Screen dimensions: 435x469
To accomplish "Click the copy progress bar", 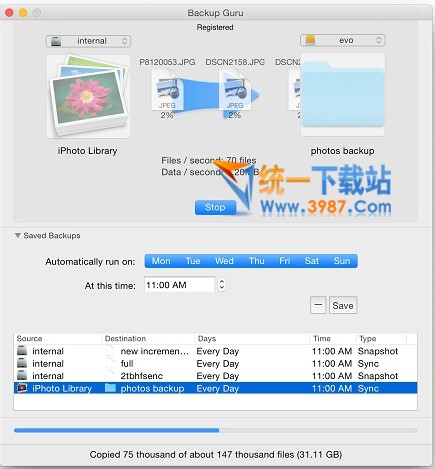I will click(215, 430).
